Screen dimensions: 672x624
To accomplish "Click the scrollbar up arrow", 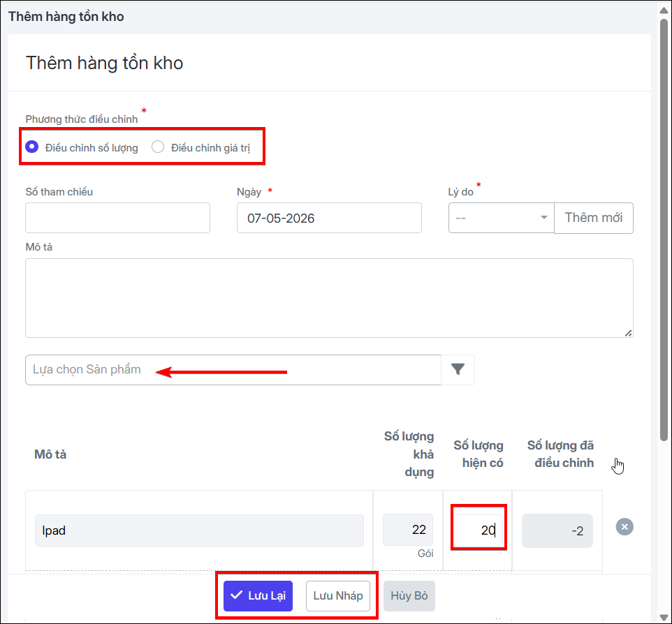I will pyautogui.click(x=664, y=10).
